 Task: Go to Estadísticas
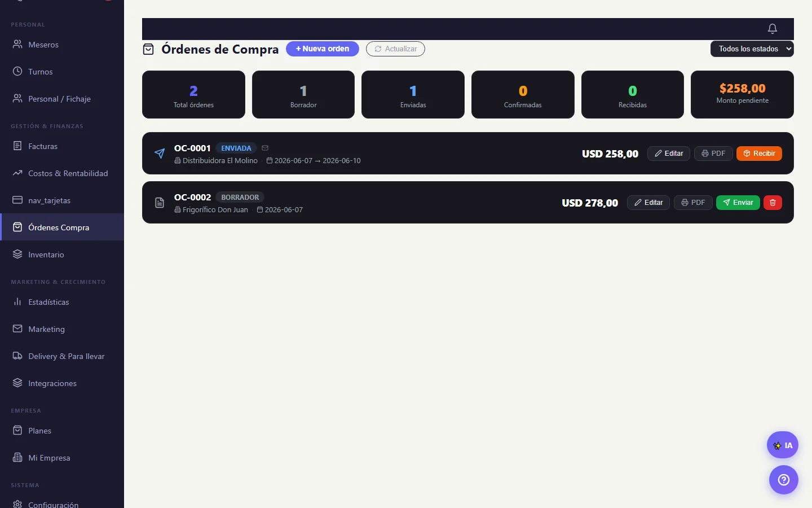coord(62,302)
